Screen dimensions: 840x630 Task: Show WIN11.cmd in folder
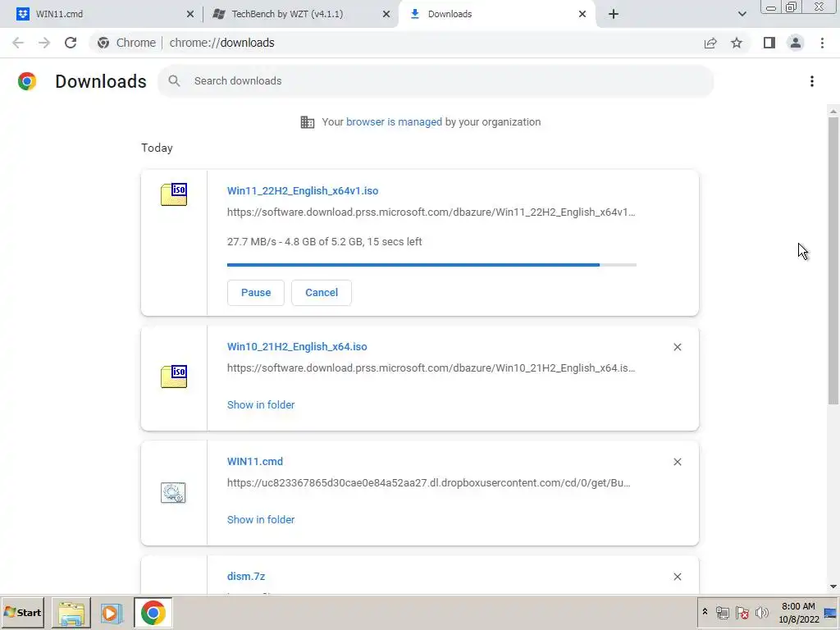261,519
